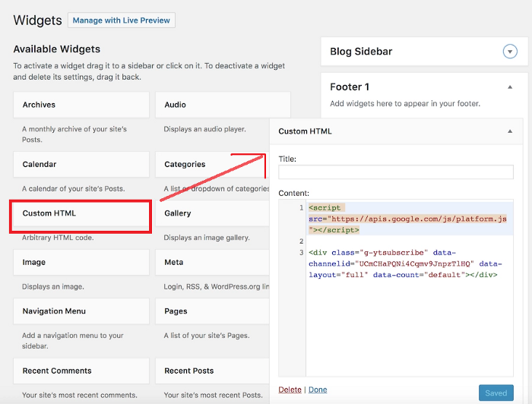532x404 pixels.
Task: Select the Recent Posts widget
Action: 212,371
